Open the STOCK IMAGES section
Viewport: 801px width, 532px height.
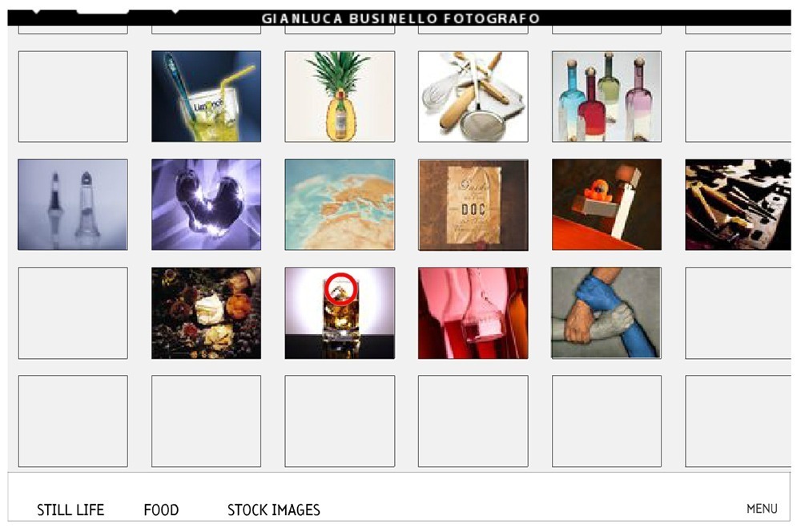274,510
